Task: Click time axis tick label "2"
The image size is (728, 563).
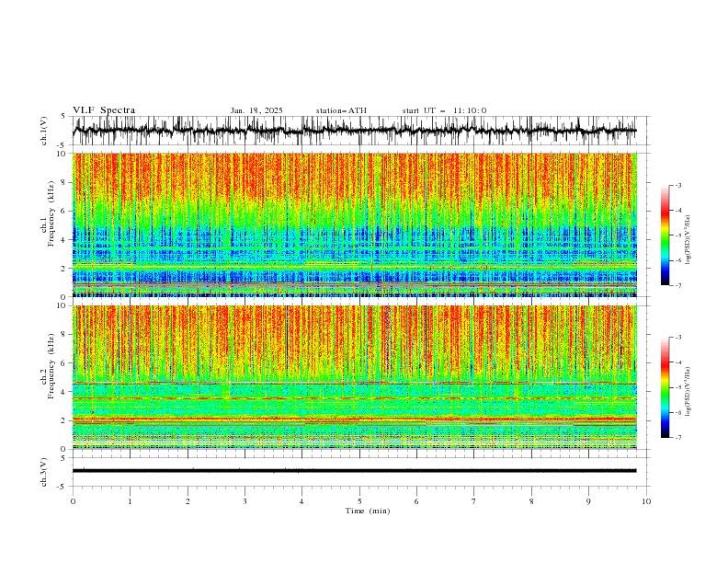Action: coord(188,501)
